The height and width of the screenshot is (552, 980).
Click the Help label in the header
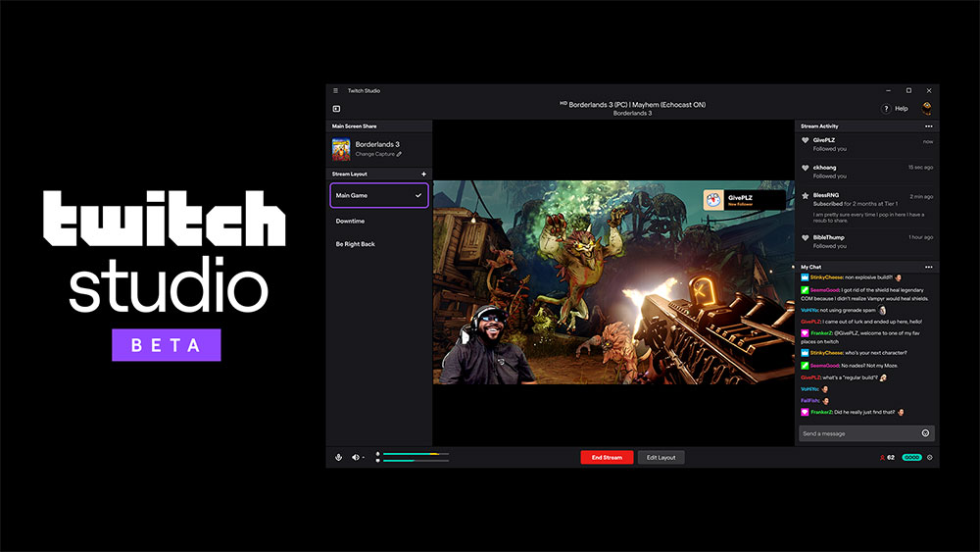(902, 109)
